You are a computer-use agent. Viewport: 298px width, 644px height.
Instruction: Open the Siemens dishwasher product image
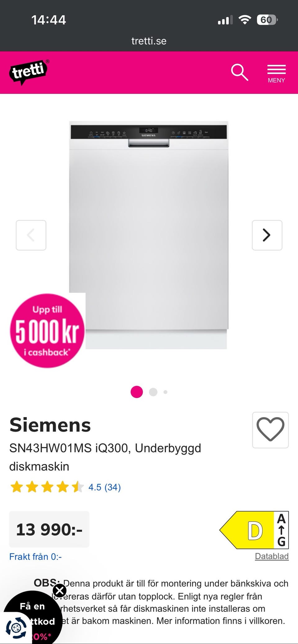[149, 235]
